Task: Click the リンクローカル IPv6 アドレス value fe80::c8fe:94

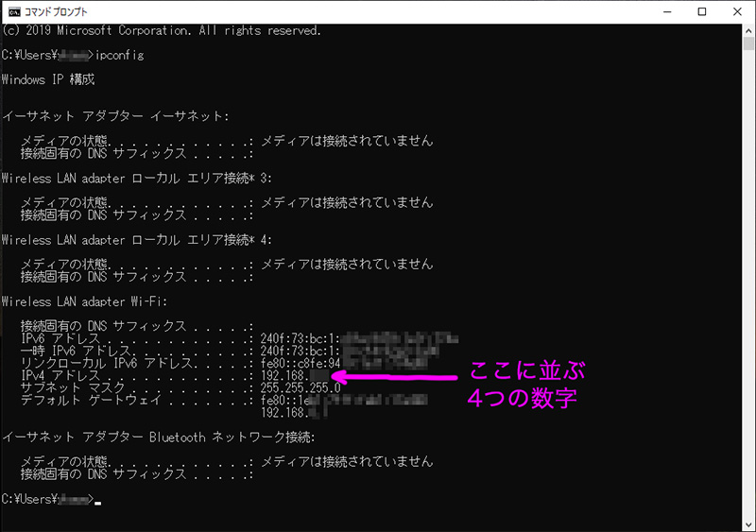Action: point(301,363)
